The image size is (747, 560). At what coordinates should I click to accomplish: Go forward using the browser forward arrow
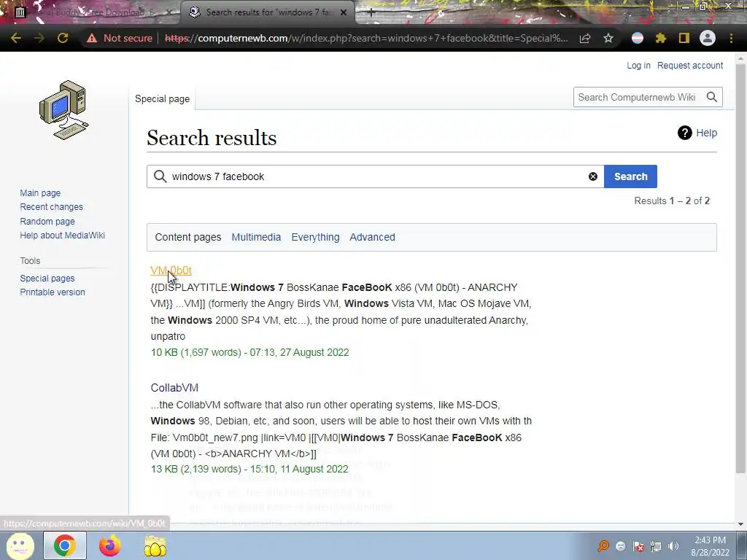39,38
